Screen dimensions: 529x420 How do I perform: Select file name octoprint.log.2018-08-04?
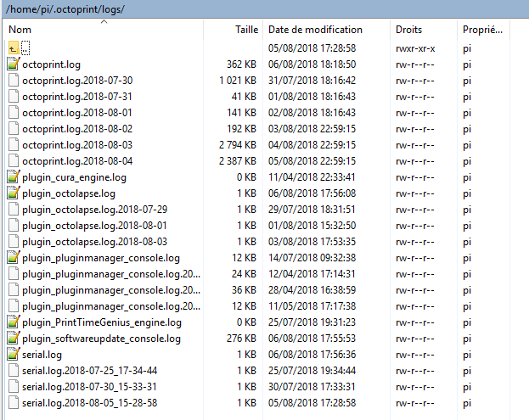[x=77, y=161]
